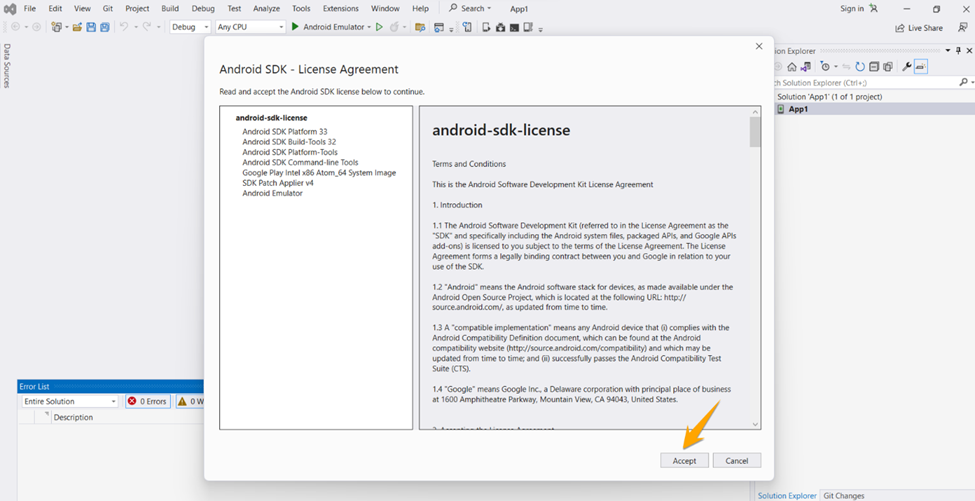Click the Start Without Debugging outline play icon
Viewport: 975px width, 501px height.
tap(379, 27)
